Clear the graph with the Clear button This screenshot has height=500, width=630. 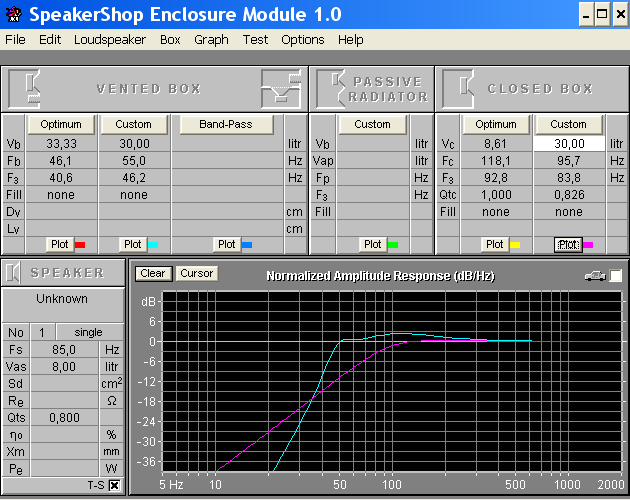click(x=153, y=273)
